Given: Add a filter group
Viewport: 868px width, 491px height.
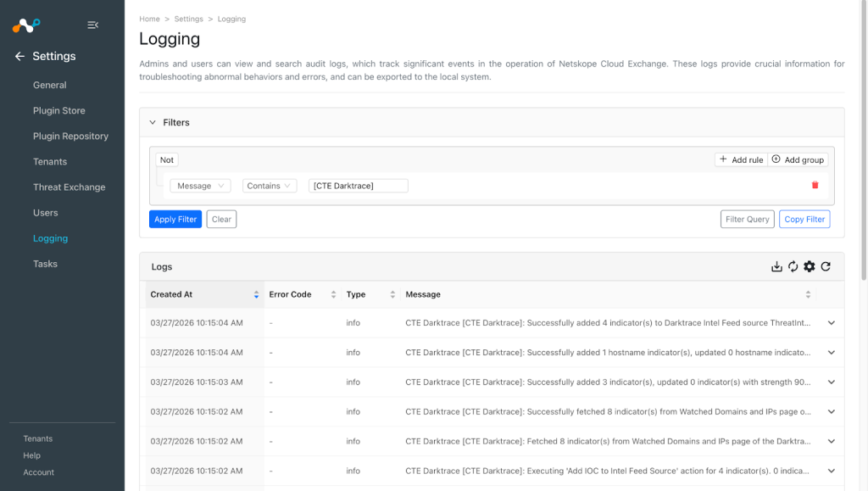Looking at the screenshot, I should pyautogui.click(x=798, y=160).
